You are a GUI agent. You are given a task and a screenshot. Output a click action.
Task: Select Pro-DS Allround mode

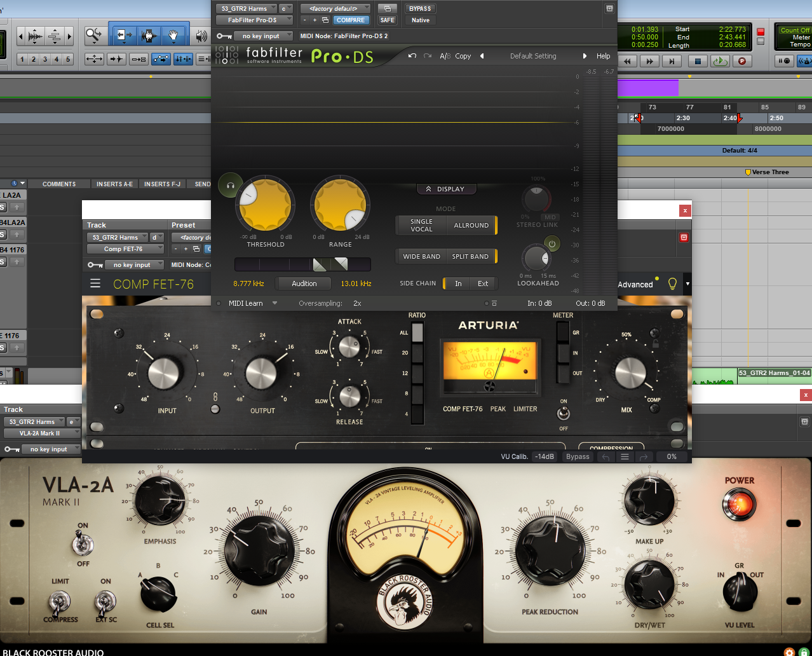point(471,225)
